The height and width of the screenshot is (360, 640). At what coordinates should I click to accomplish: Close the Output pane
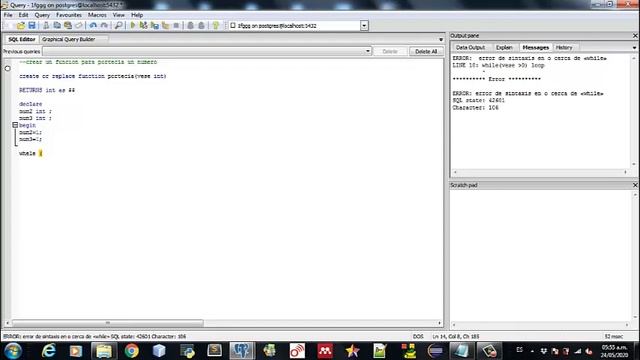tap(635, 36)
